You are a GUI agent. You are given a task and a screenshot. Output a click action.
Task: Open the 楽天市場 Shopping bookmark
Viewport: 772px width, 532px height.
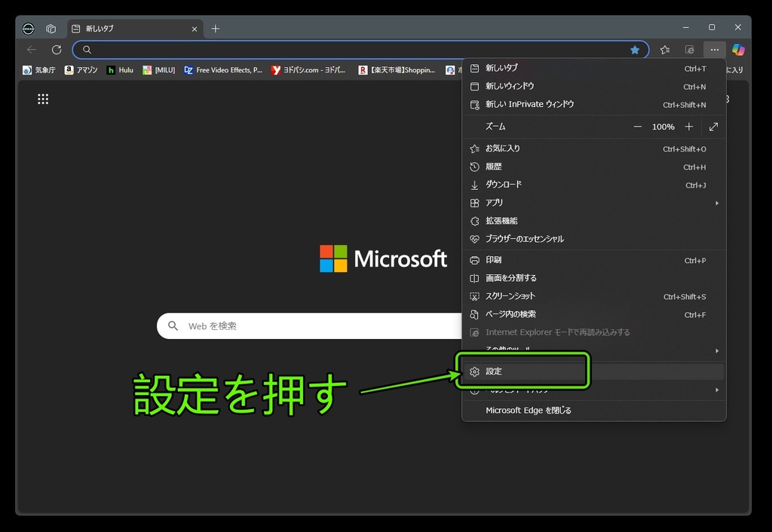397,70
